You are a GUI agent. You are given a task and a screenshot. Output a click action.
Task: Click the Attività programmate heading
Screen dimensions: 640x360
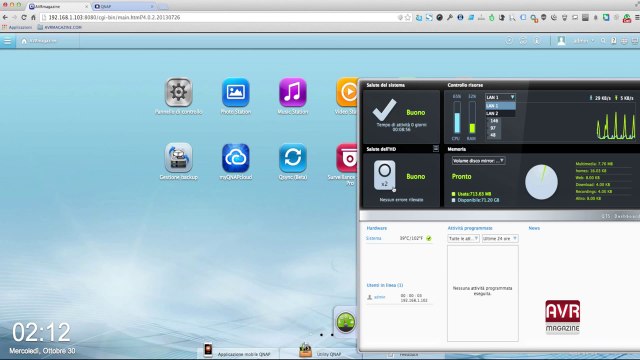[x=470, y=228]
